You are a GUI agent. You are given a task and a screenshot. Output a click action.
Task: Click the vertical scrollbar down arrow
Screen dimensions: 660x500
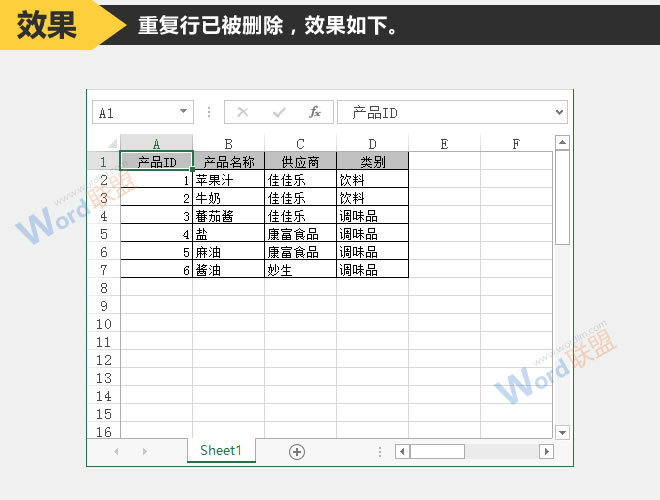coord(562,432)
